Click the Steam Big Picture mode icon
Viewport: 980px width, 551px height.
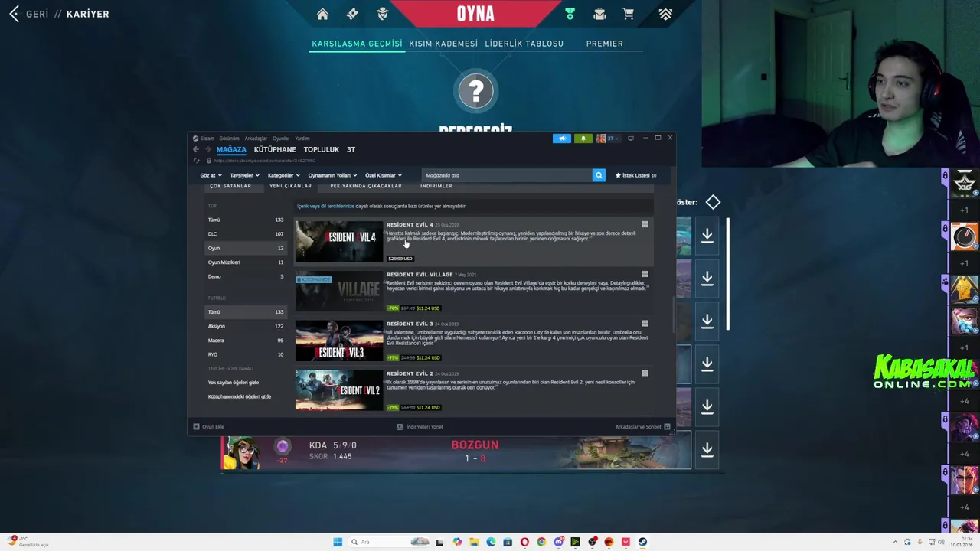pyautogui.click(x=631, y=139)
